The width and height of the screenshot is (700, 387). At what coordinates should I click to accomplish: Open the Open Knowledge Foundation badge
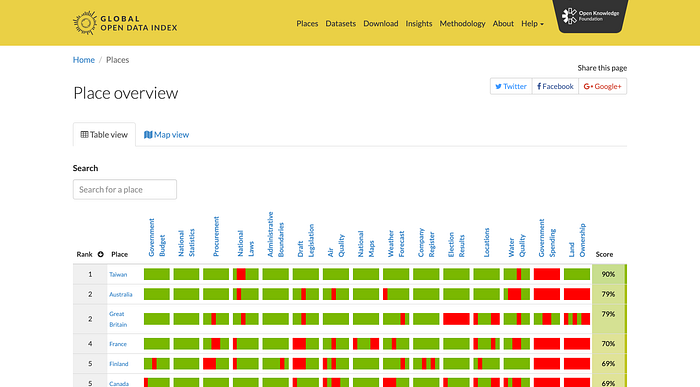(x=590, y=16)
